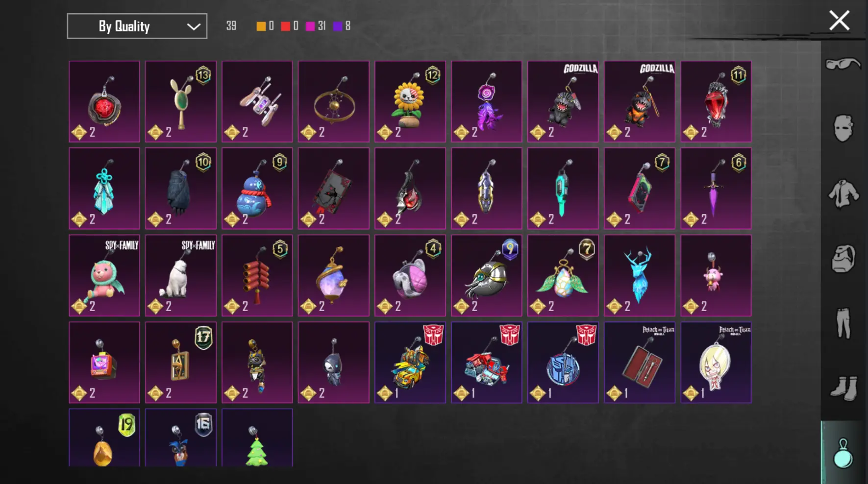Click the dropdown chevron arrow
Viewport: 868px width, 484px height.
coord(194,26)
